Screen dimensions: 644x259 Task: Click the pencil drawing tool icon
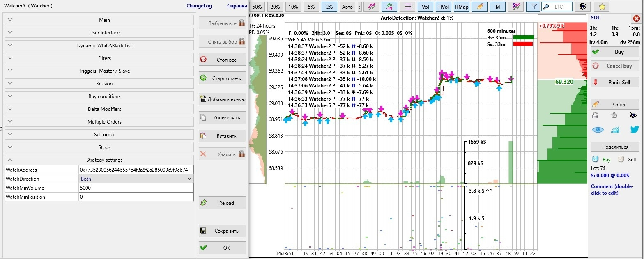pyautogui.click(x=479, y=7)
